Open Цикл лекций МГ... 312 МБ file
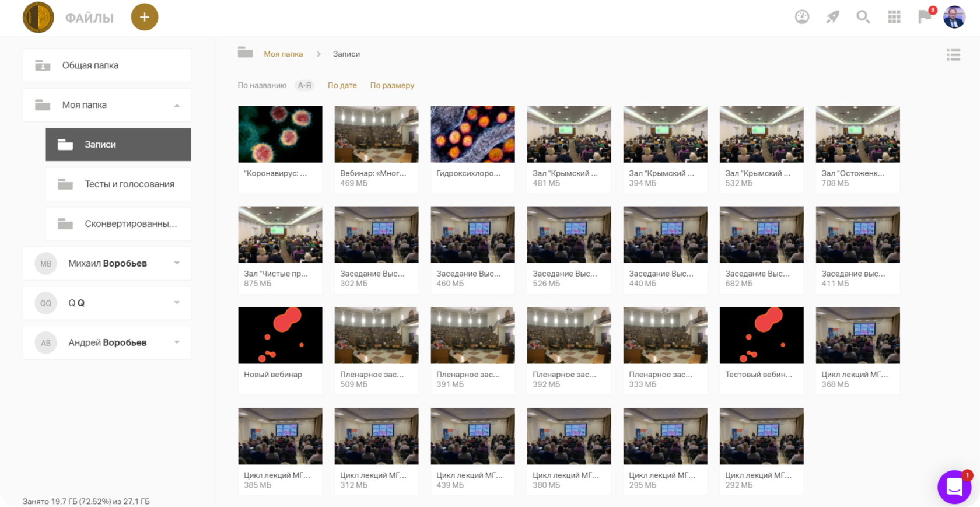This screenshot has height=507, width=980. pyautogui.click(x=376, y=451)
